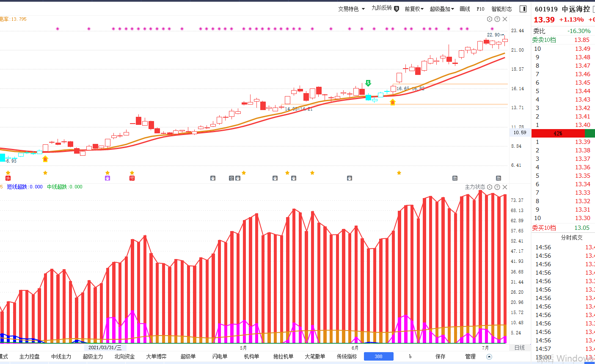Open the 委买10档 buy depth label
Image resolution: width=595 pixels, height=364 pixels.
pos(544,228)
